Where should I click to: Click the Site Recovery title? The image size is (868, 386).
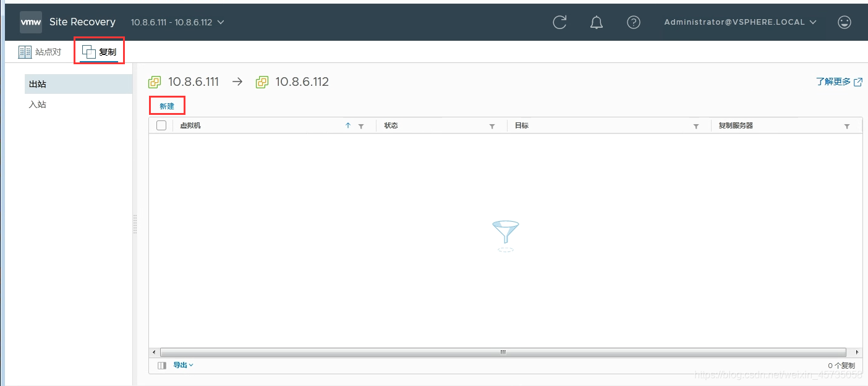[82, 22]
